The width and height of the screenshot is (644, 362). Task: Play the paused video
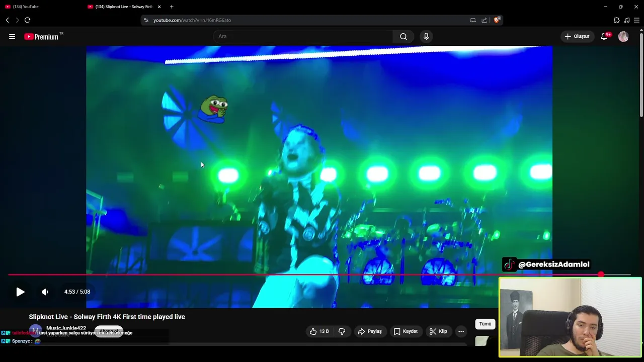coord(20,292)
